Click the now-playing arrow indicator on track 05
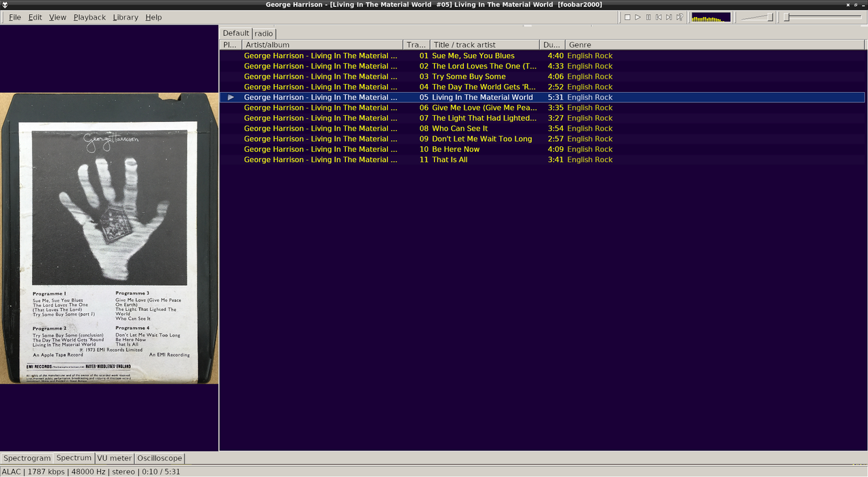This screenshot has width=868, height=477. pos(231,98)
